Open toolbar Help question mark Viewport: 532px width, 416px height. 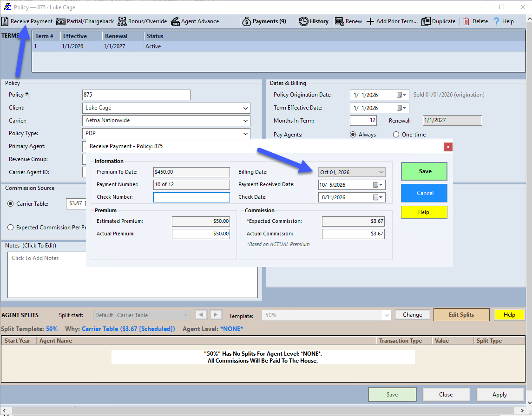496,21
